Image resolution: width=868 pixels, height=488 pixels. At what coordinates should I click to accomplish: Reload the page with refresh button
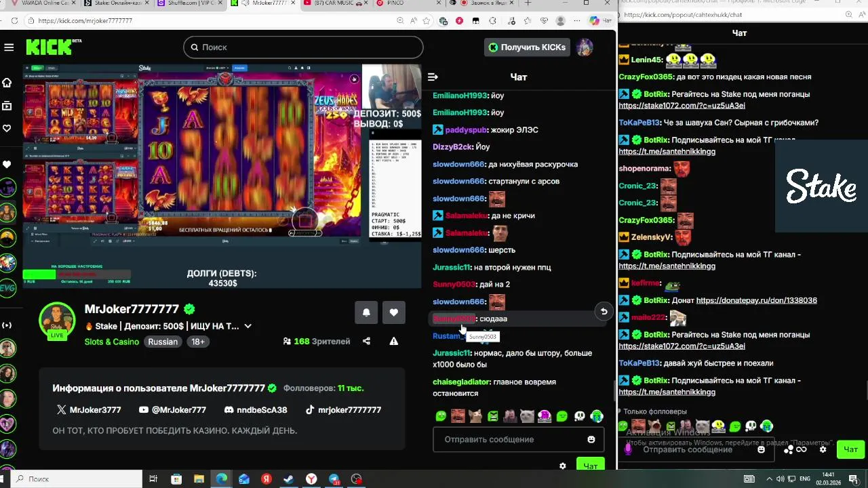click(x=14, y=21)
